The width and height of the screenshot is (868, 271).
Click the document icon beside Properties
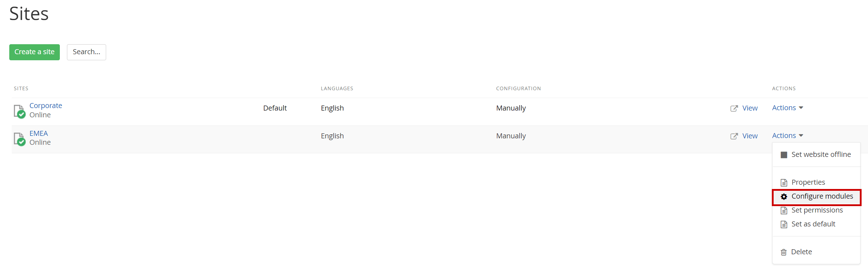coord(784,183)
